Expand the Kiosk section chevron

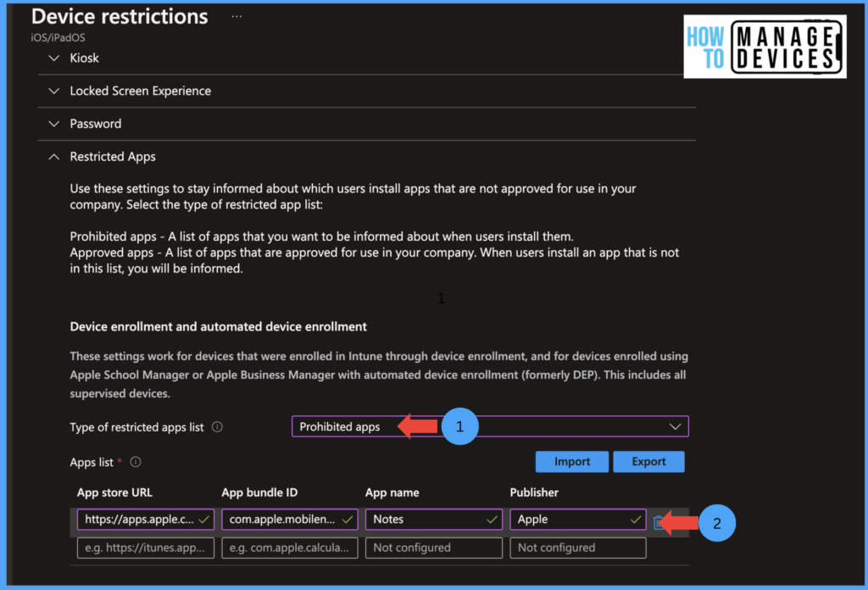tap(53, 58)
